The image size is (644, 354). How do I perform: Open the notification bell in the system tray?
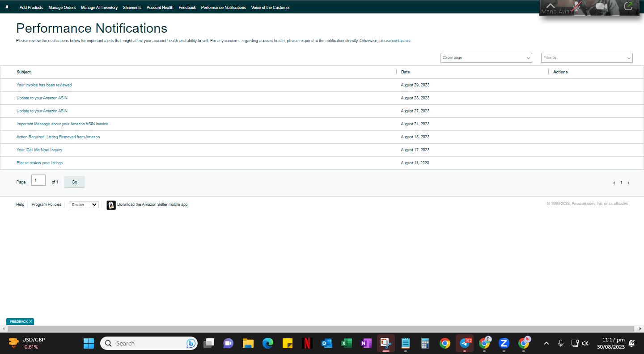pos(631,343)
